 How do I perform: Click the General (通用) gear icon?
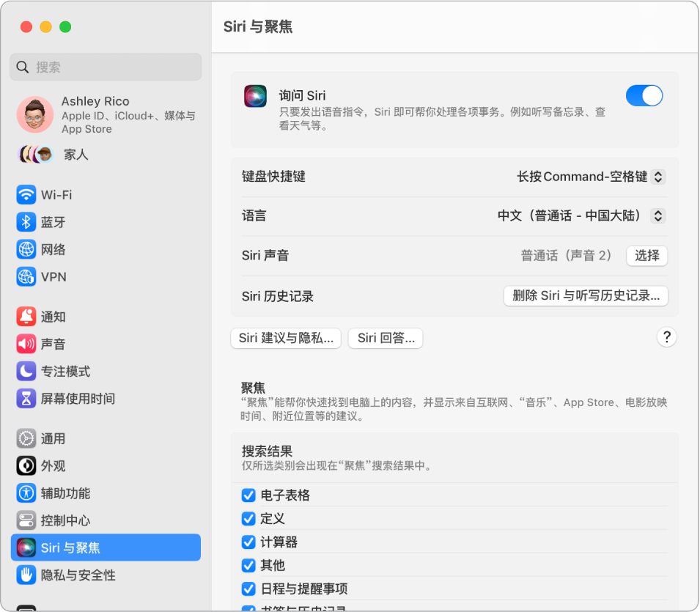coord(26,438)
